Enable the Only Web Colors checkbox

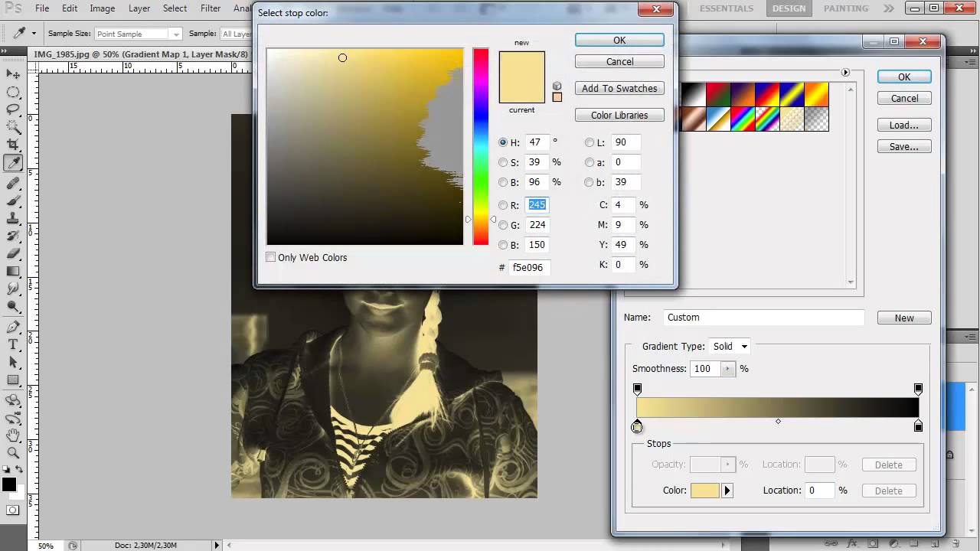[x=271, y=258]
